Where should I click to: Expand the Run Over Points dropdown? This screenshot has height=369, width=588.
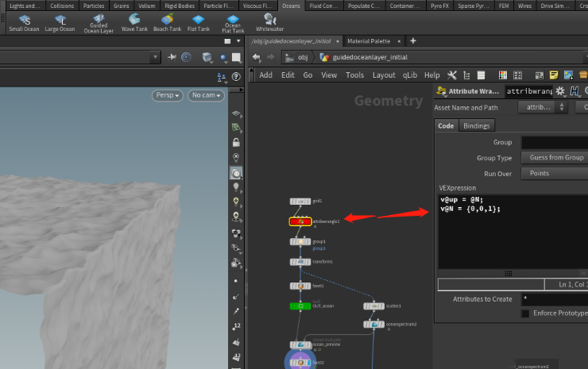[555, 174]
